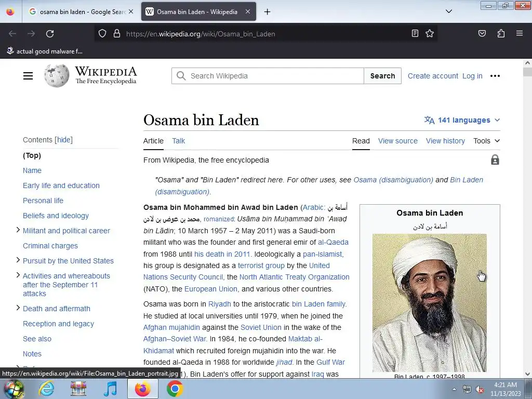The width and height of the screenshot is (532, 399).
Task: Open the 141 languages dropdown
Action: coord(462,120)
